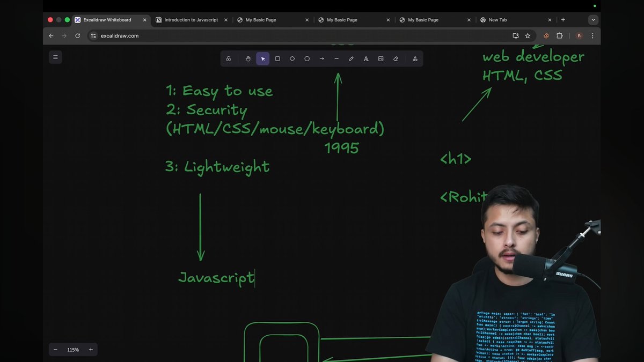The image size is (644, 362).
Task: Select the '2: Security' text on canvas
Action: [x=207, y=110]
